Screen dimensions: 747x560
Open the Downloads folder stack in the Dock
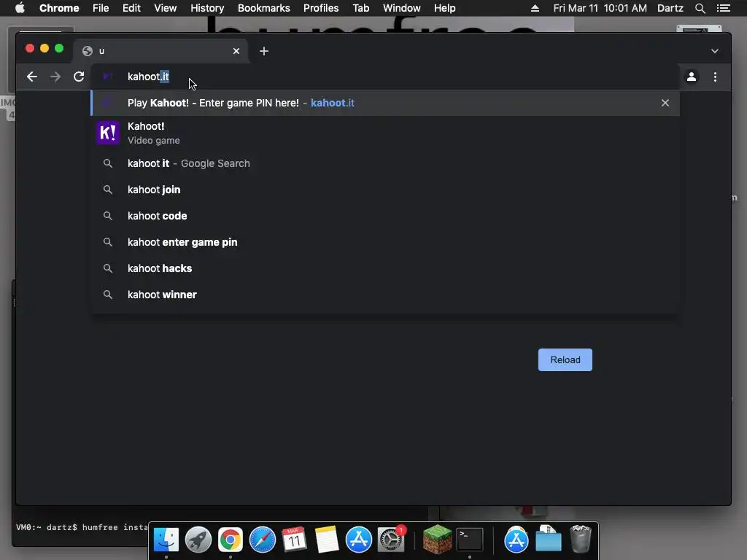click(549, 539)
